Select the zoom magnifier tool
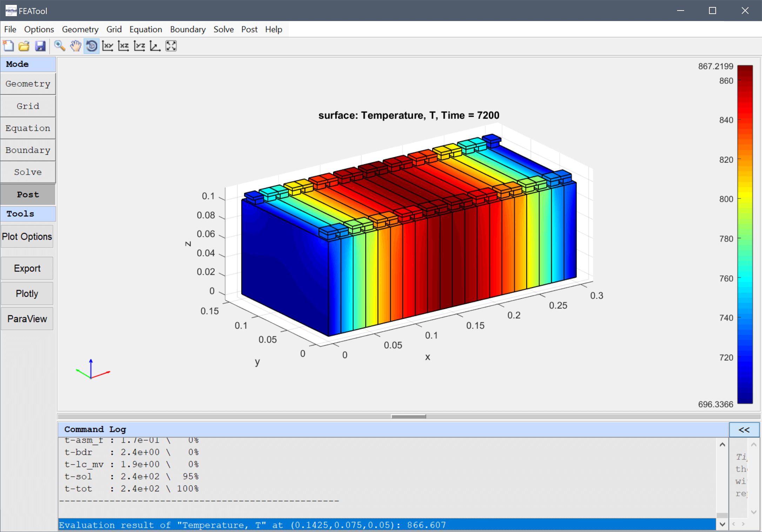This screenshot has height=532, width=762. (x=60, y=46)
